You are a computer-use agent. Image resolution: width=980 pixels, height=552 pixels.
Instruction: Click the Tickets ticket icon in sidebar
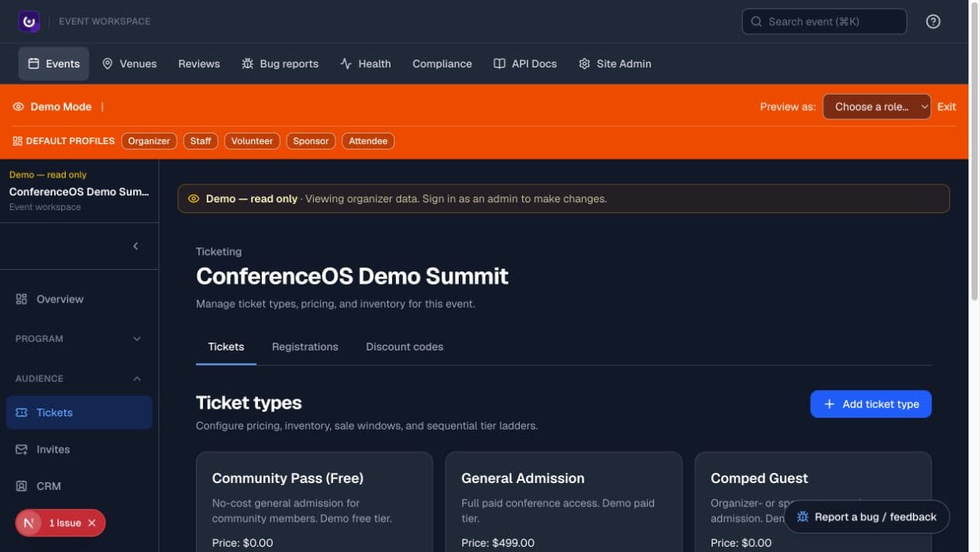pyautogui.click(x=22, y=412)
